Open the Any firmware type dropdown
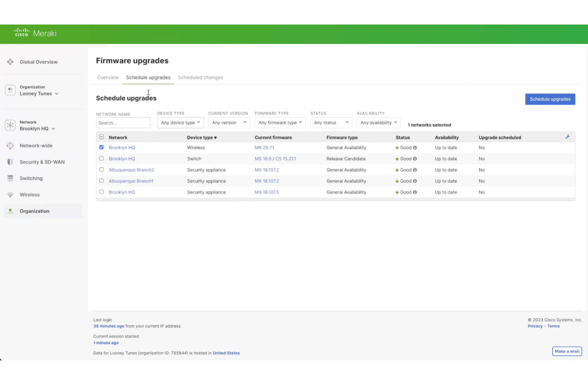Screen dimensions: 588x392 (x=280, y=123)
